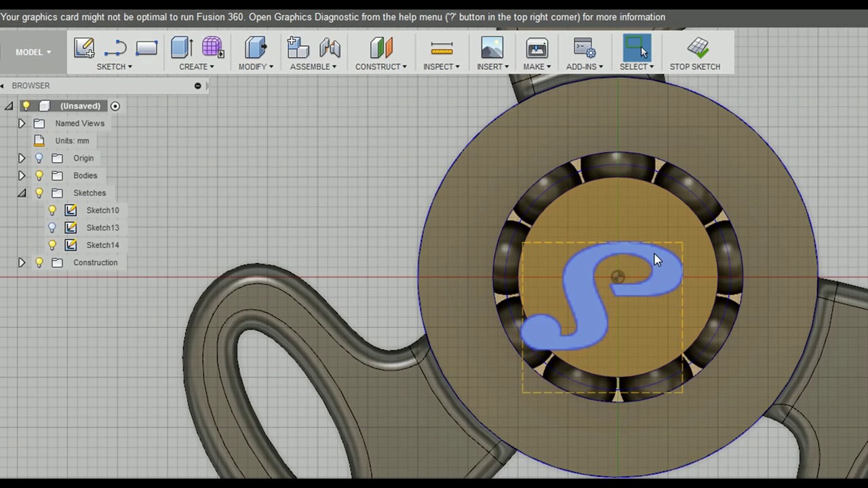Expand the Bodies tree node

22,176
